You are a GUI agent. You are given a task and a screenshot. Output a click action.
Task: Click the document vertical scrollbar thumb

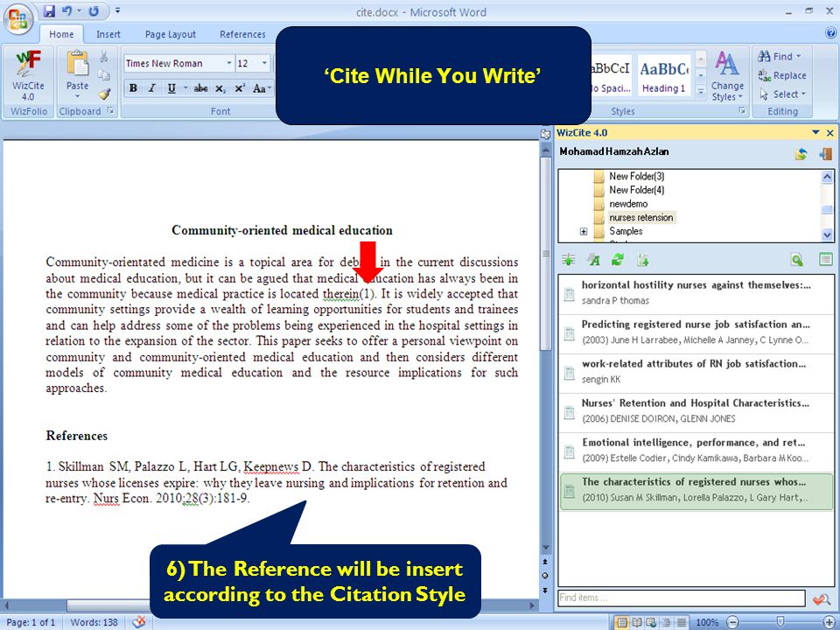(x=545, y=253)
